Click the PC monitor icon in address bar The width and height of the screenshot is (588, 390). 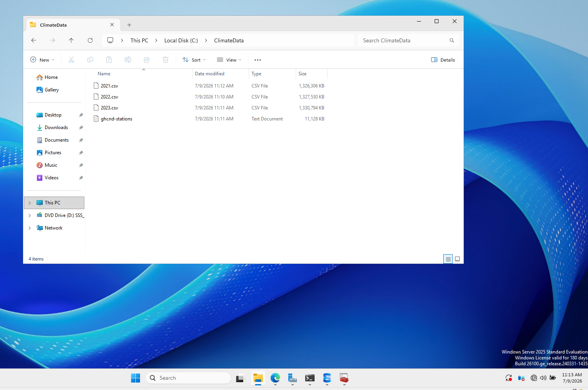(110, 40)
